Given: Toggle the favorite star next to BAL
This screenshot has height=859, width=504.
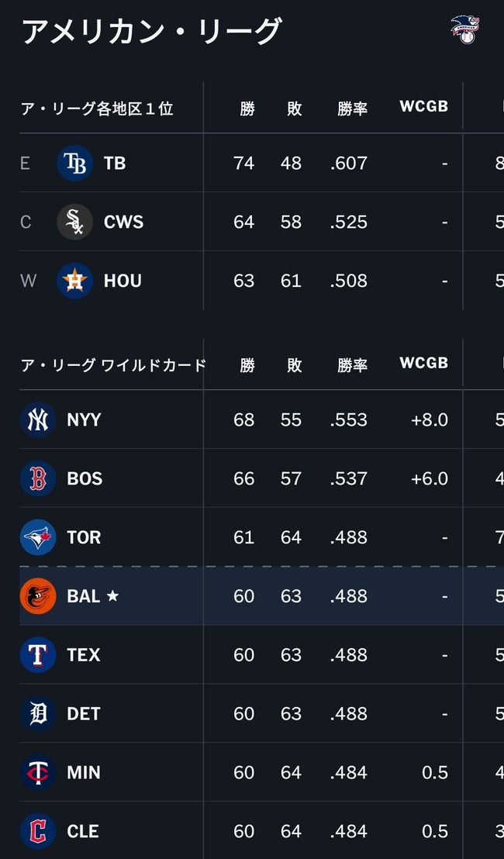Looking at the screenshot, I should coord(112,595).
